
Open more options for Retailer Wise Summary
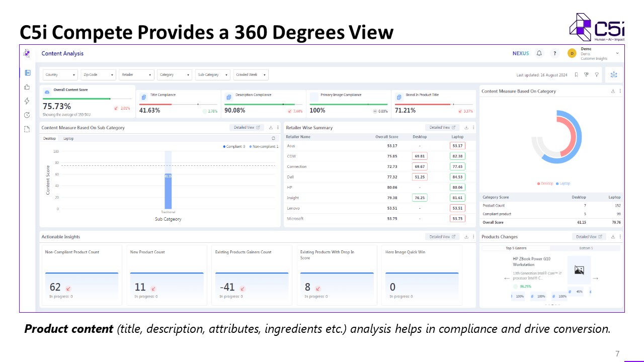tap(473, 128)
